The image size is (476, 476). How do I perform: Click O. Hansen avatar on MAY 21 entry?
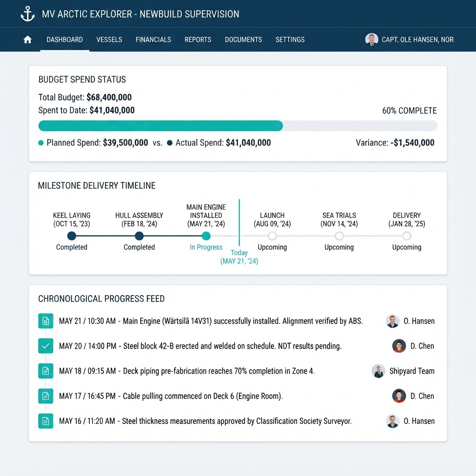coord(392,321)
